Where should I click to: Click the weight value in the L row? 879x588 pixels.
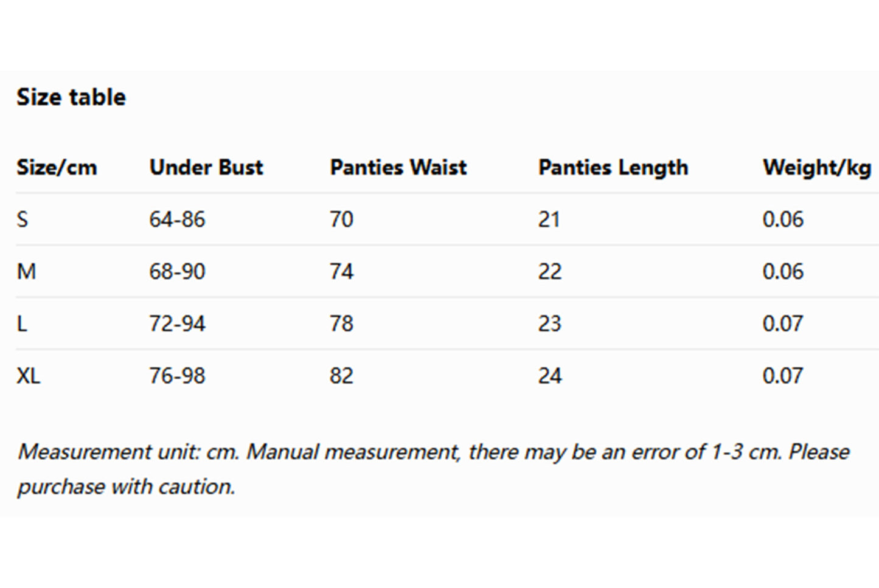tap(783, 323)
